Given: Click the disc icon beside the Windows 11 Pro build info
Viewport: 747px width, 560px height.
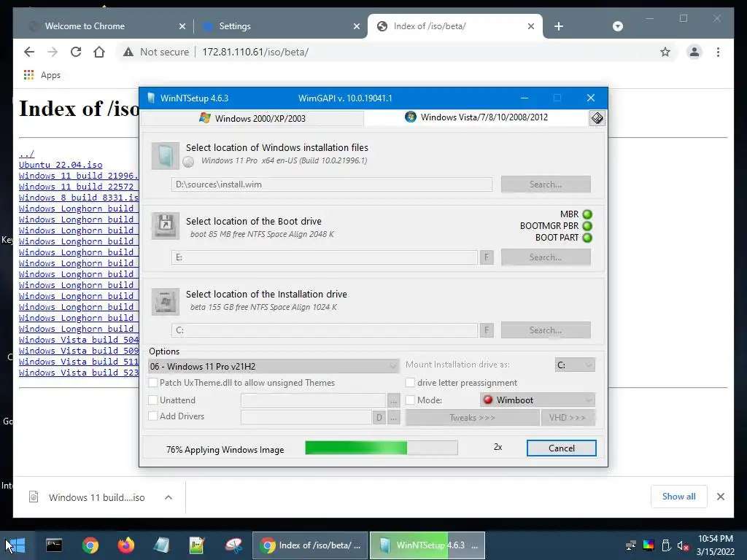Looking at the screenshot, I should 189,162.
